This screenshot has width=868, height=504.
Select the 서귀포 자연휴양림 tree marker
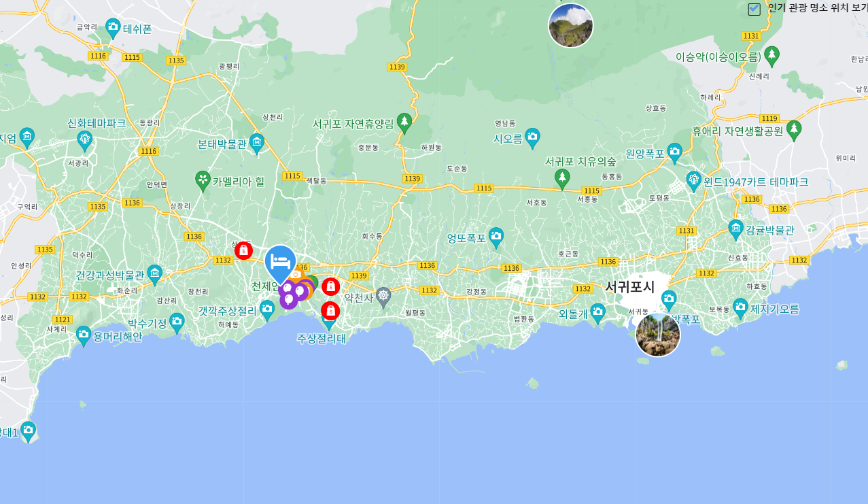[x=404, y=123]
